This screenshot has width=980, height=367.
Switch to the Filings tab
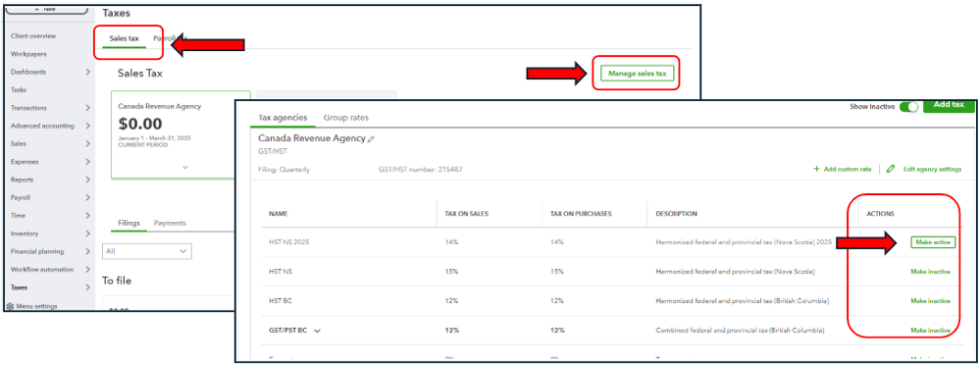129,223
